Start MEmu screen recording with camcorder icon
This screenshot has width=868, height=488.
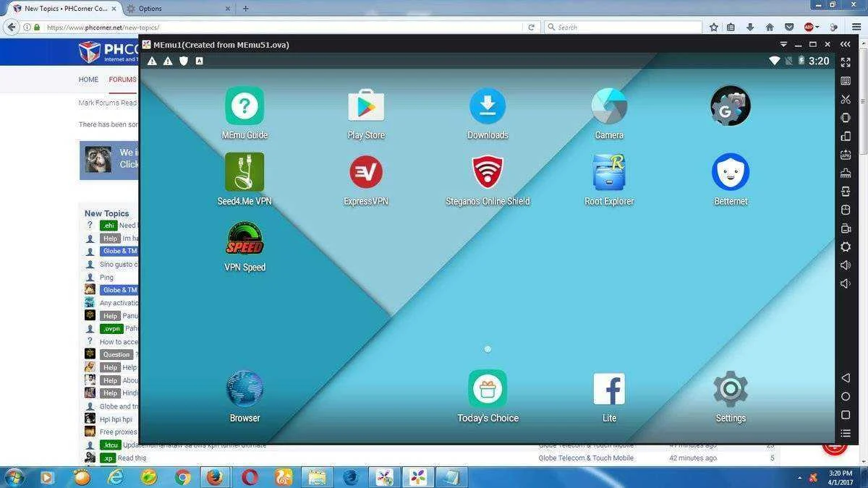[x=846, y=228]
